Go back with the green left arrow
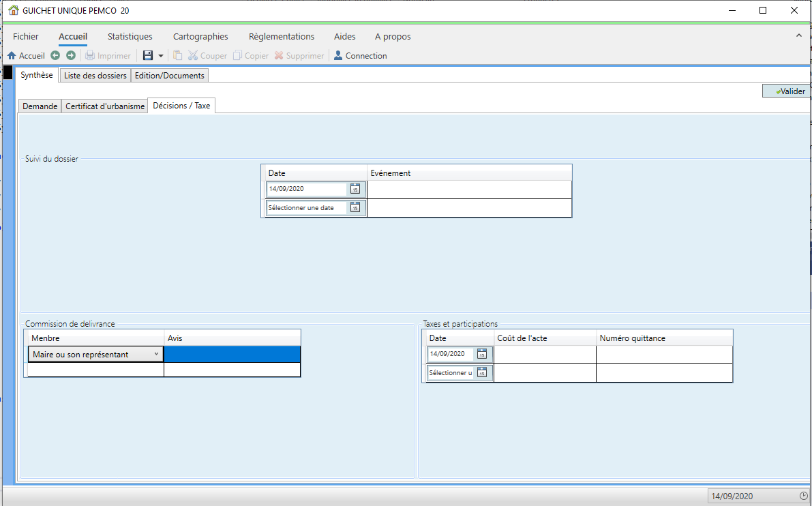 [55, 55]
